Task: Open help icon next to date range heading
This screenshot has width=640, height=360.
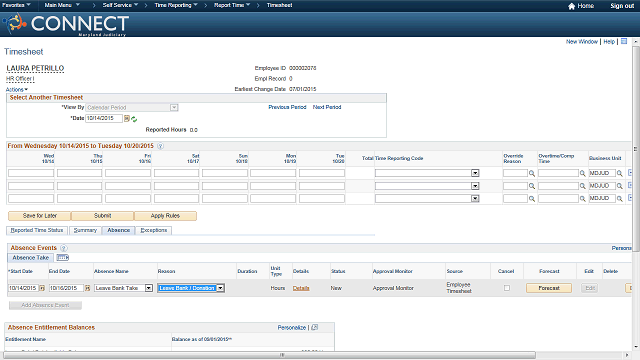Action: (160, 146)
